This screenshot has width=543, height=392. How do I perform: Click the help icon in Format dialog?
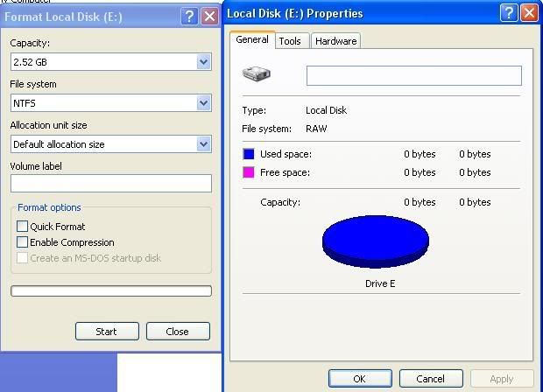(189, 17)
